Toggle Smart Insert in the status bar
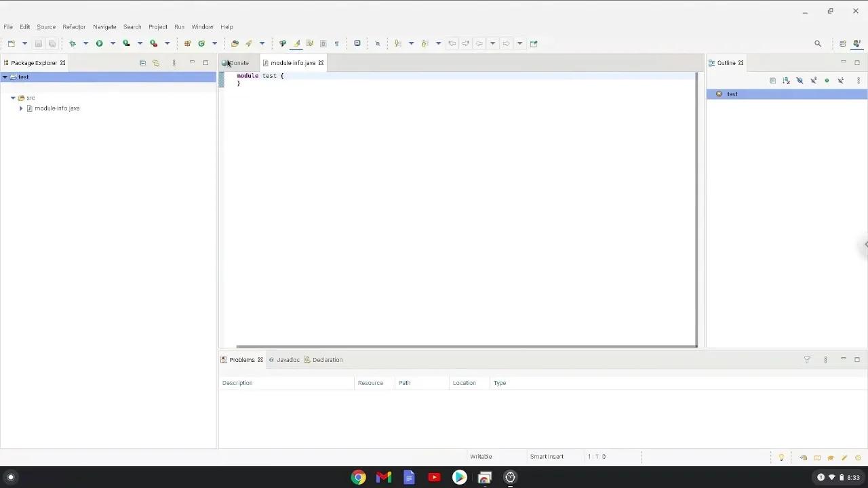 (x=547, y=456)
